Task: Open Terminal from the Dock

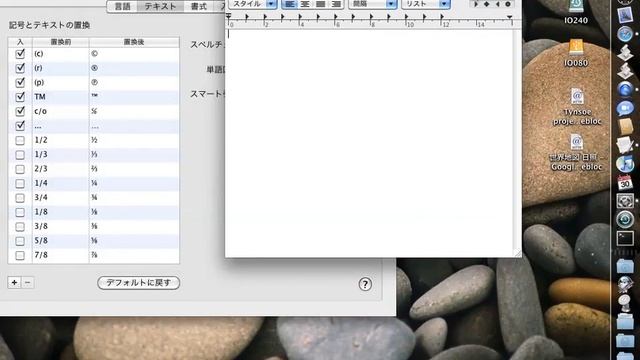Action: [x=624, y=238]
